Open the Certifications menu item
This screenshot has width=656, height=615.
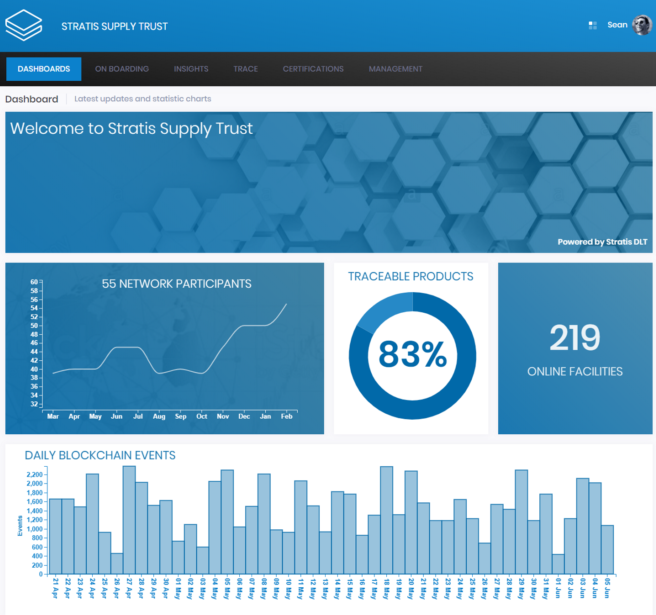pos(313,69)
